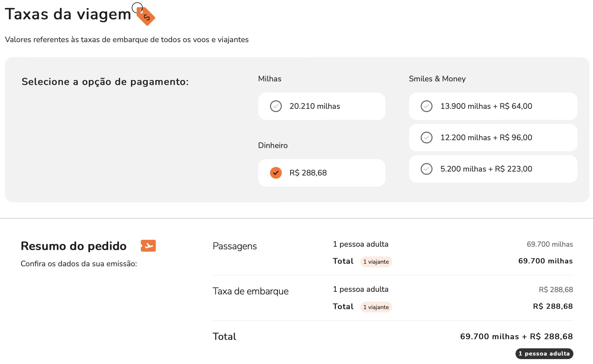This screenshot has width=593, height=364.
Task: Click the Smiles & Money section label
Action: [437, 79]
